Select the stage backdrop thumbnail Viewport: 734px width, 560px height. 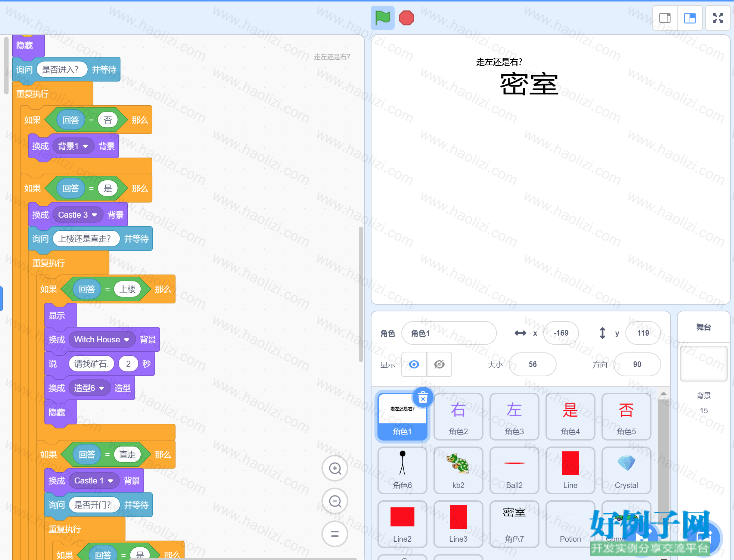coord(703,364)
